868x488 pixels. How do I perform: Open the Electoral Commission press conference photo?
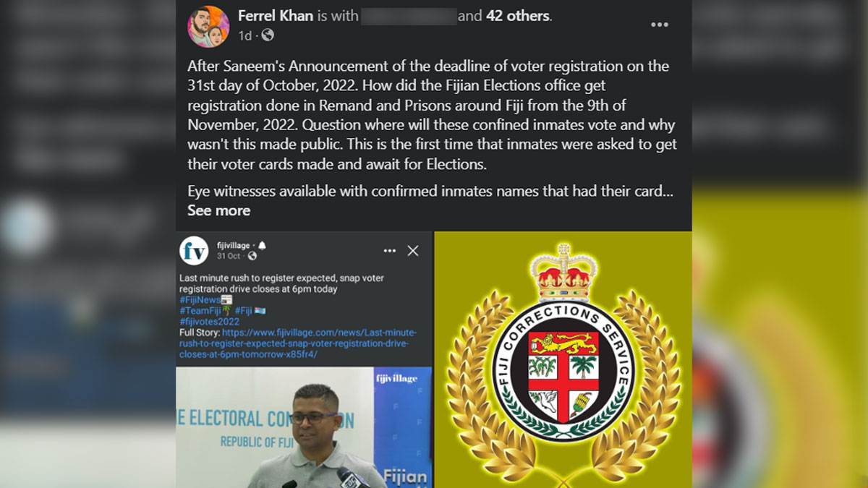click(304, 427)
